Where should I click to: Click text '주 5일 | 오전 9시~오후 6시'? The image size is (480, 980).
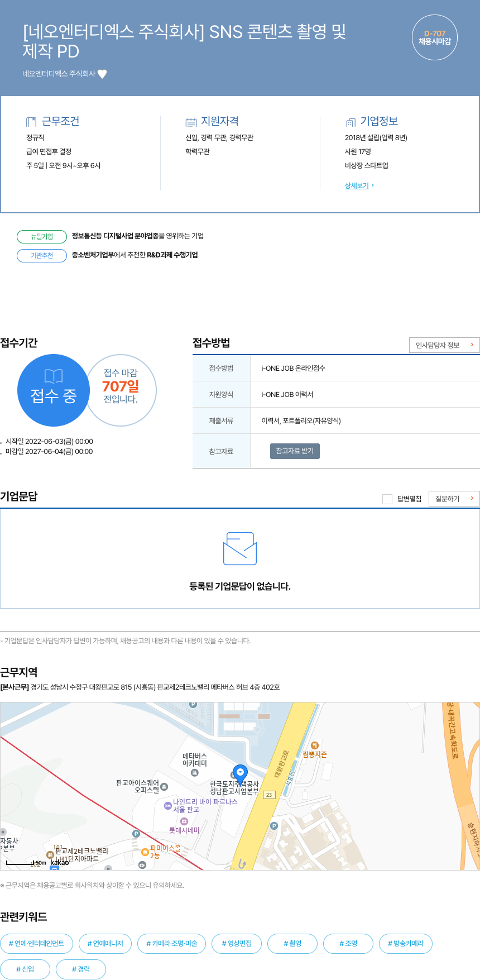63,166
